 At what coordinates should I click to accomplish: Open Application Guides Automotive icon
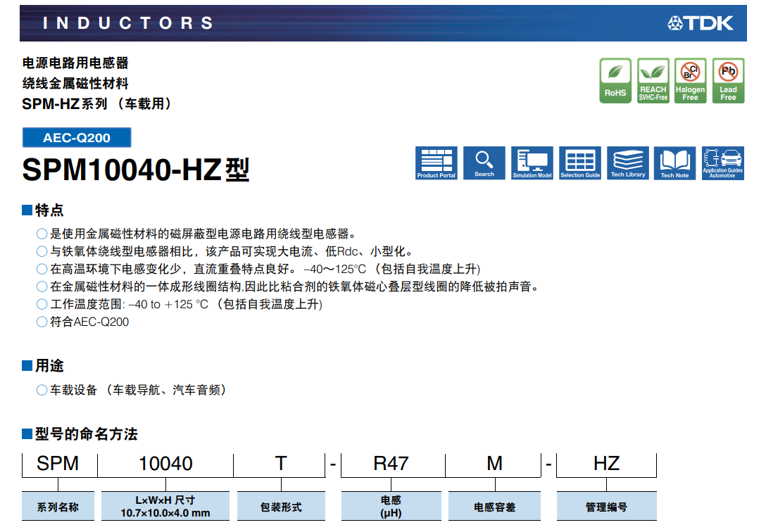coord(722,163)
